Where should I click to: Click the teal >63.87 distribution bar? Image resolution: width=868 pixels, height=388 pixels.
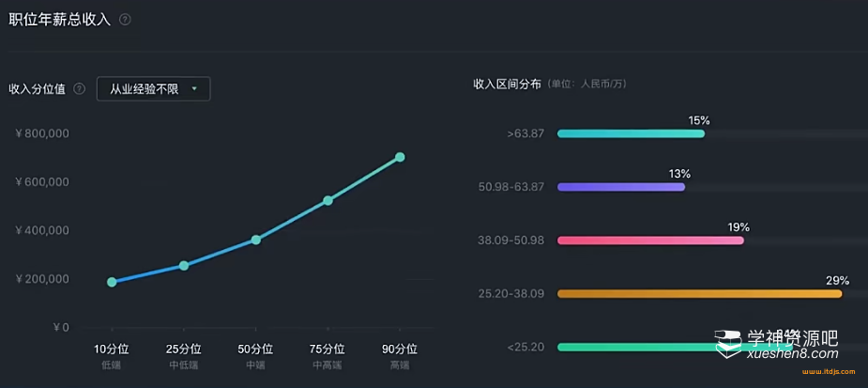(x=631, y=133)
